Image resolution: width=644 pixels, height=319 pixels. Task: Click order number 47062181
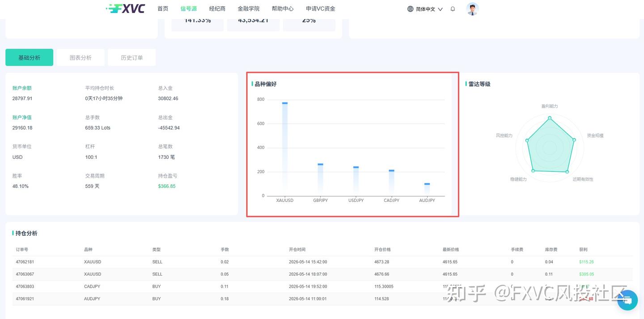(25, 262)
